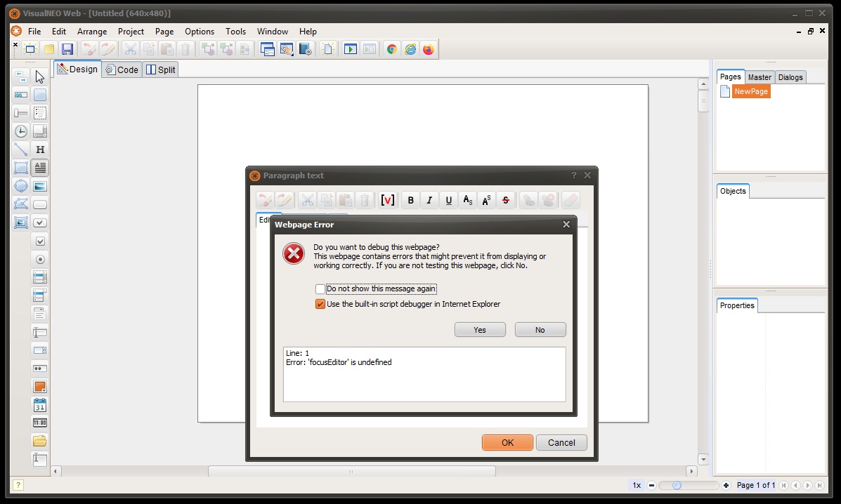
Task: Open Google Chrome preview icon
Action: click(392, 49)
